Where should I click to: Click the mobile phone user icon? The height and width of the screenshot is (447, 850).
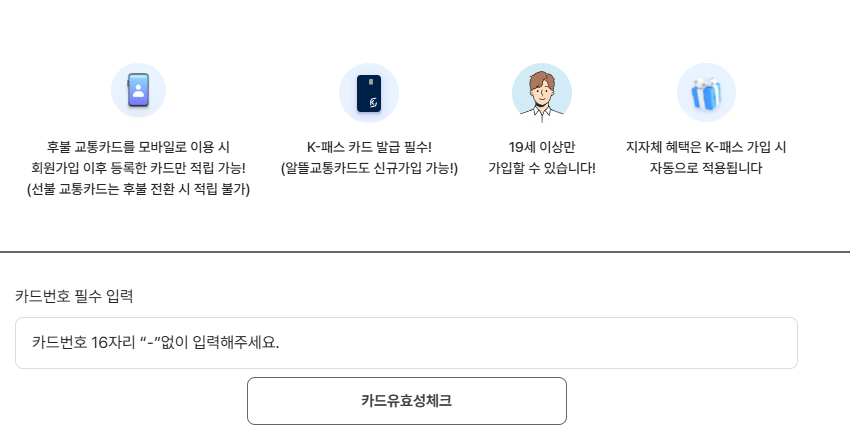138,91
